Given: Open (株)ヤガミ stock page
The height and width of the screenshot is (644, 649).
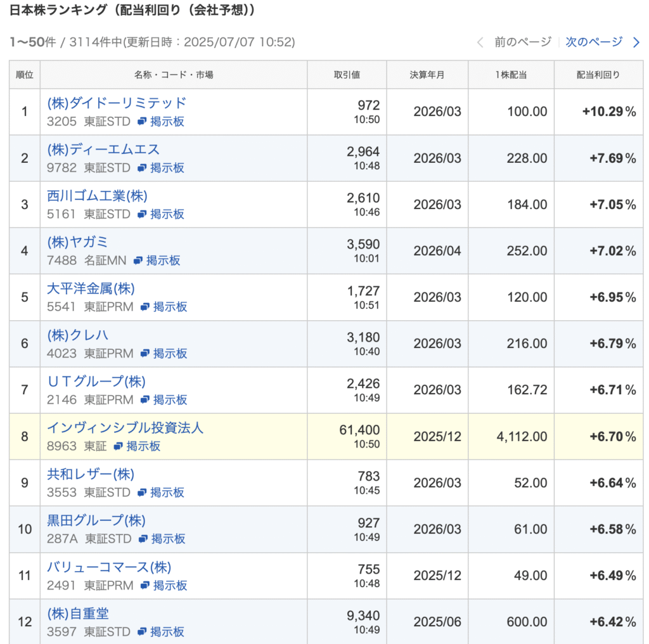Looking at the screenshot, I should (x=77, y=242).
